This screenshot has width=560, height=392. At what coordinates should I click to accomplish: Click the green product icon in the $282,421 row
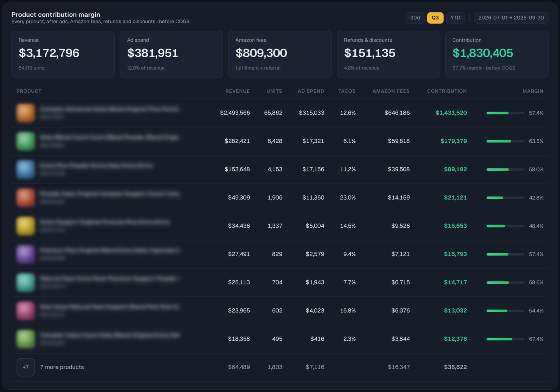tap(26, 141)
